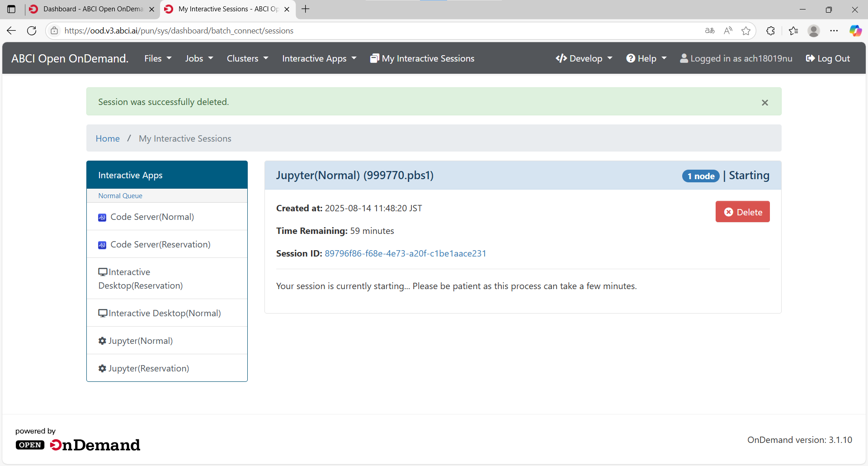The height and width of the screenshot is (466, 868).
Task: Open My Interactive Sessions menu item
Action: 422,58
